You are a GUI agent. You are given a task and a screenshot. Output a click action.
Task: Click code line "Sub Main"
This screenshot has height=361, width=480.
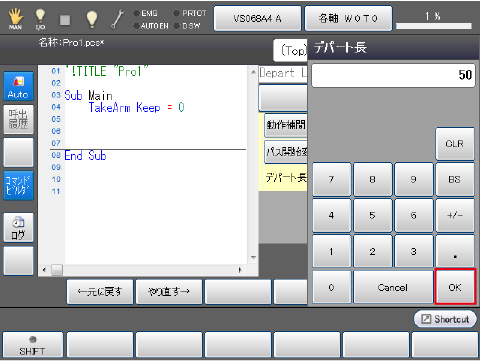coord(88,95)
